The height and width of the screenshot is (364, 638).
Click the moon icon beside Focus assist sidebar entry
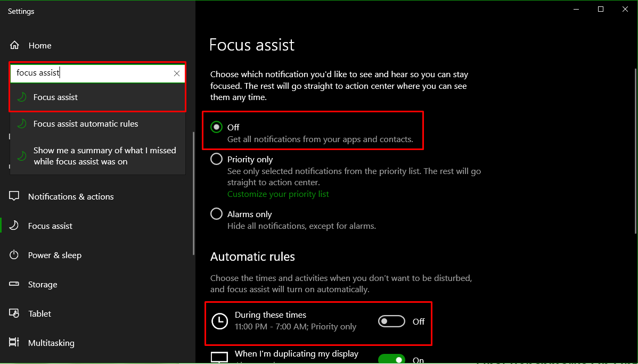pos(14,226)
